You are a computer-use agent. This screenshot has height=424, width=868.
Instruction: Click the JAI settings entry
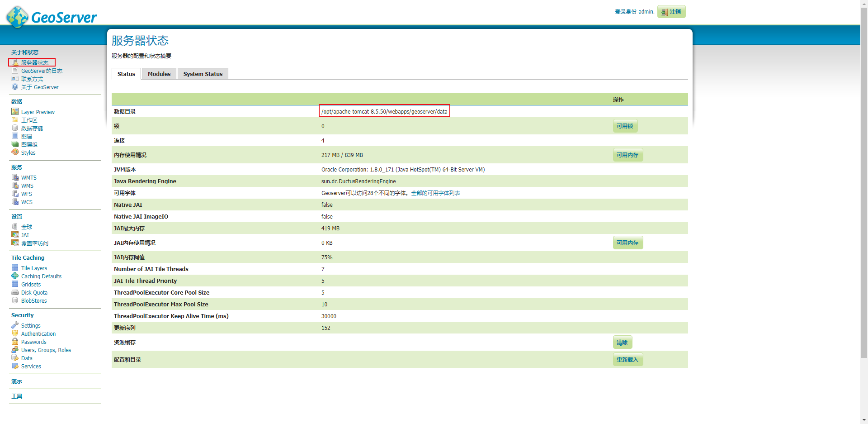[25, 235]
